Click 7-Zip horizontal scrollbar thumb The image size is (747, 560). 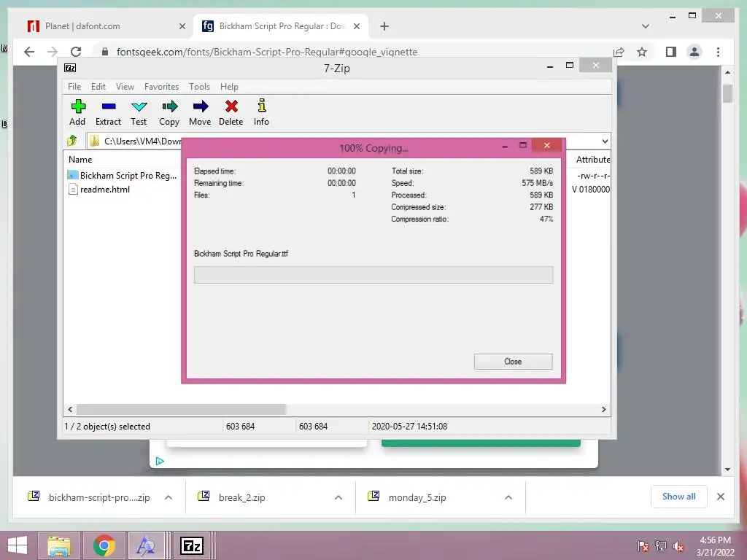coord(181,409)
